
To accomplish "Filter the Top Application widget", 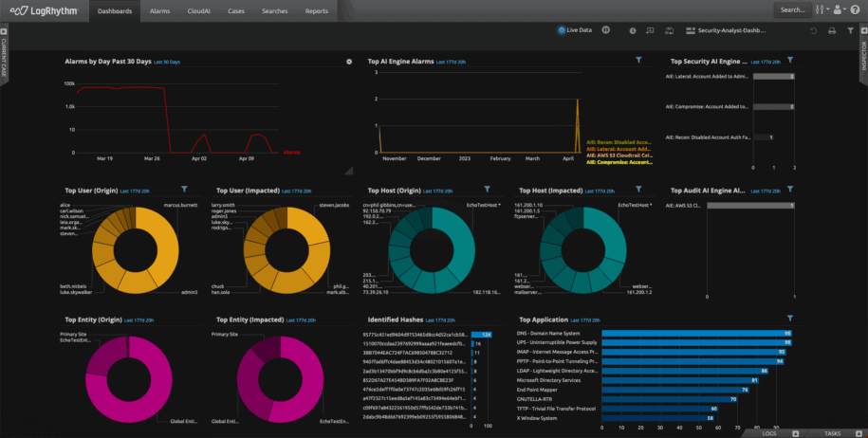I will pyautogui.click(x=790, y=318).
